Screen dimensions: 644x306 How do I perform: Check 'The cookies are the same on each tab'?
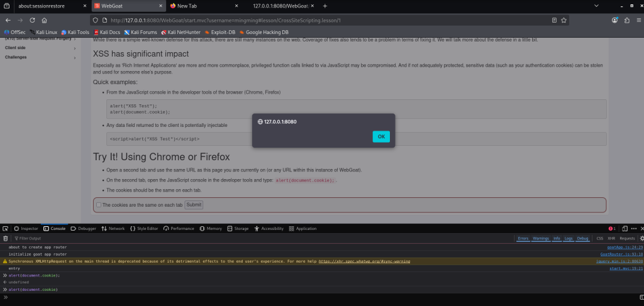pyautogui.click(x=99, y=205)
